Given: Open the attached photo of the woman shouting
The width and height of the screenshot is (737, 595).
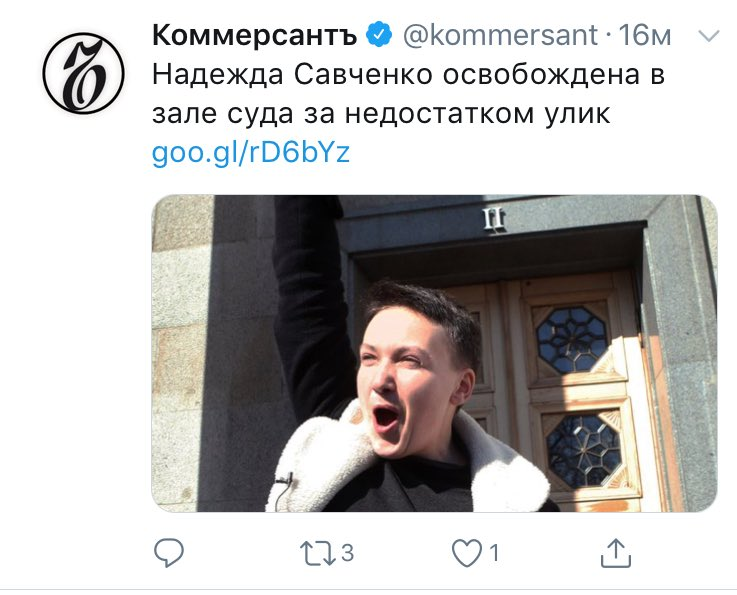Looking at the screenshot, I should tap(434, 353).
